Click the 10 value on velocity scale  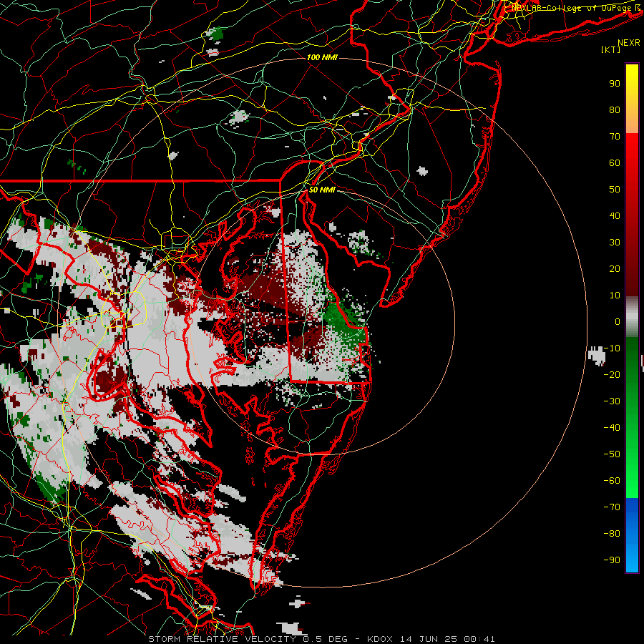615,296
